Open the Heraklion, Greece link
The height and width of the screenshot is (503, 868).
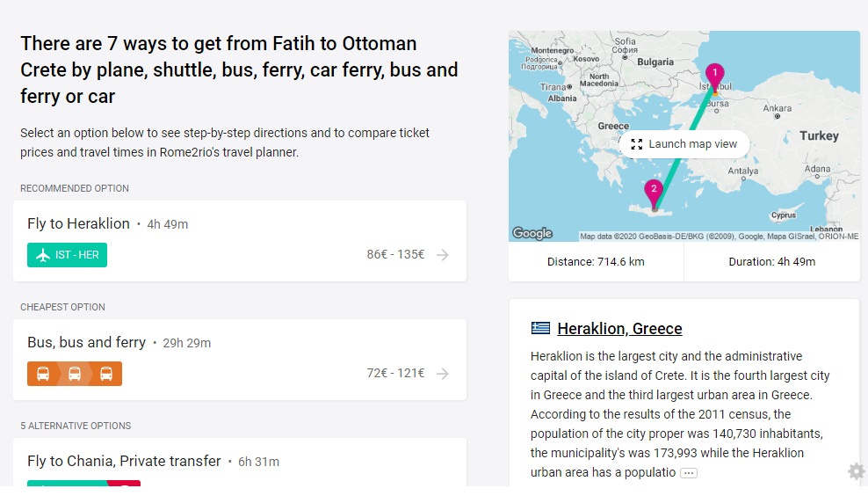tap(619, 329)
